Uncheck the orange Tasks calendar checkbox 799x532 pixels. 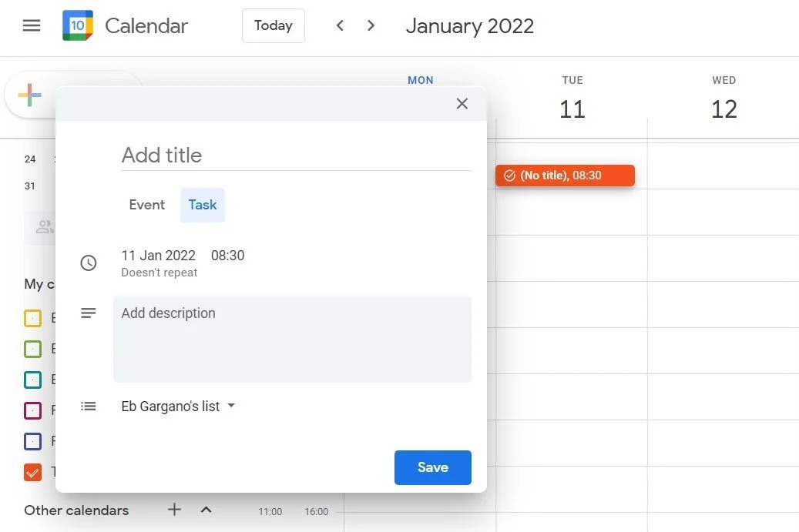(x=32, y=472)
